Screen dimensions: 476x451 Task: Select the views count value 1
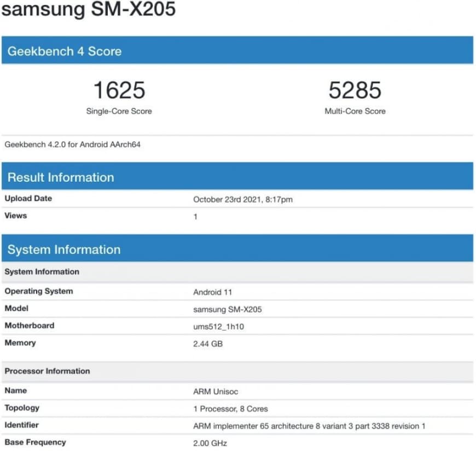click(195, 217)
